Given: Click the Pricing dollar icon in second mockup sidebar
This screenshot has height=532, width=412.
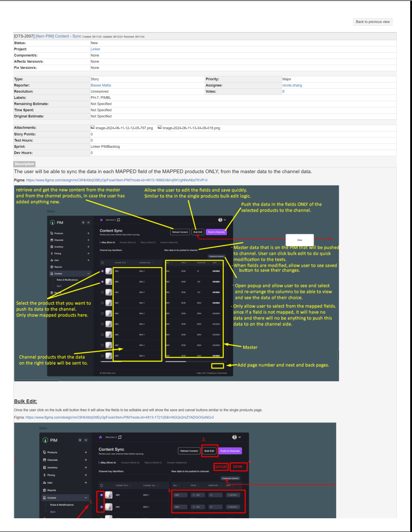Looking at the screenshot, I should coord(44,475).
